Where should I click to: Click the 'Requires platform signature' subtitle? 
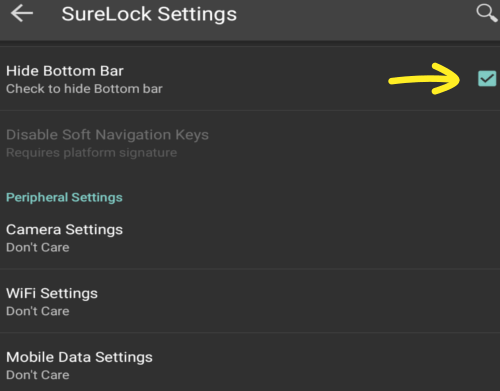(x=92, y=153)
